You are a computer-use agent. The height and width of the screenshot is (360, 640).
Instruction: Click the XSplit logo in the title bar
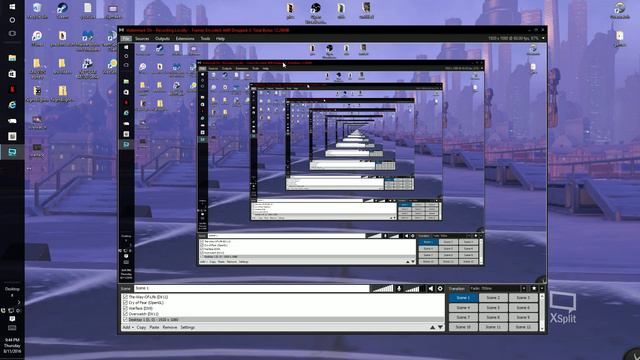point(121,30)
